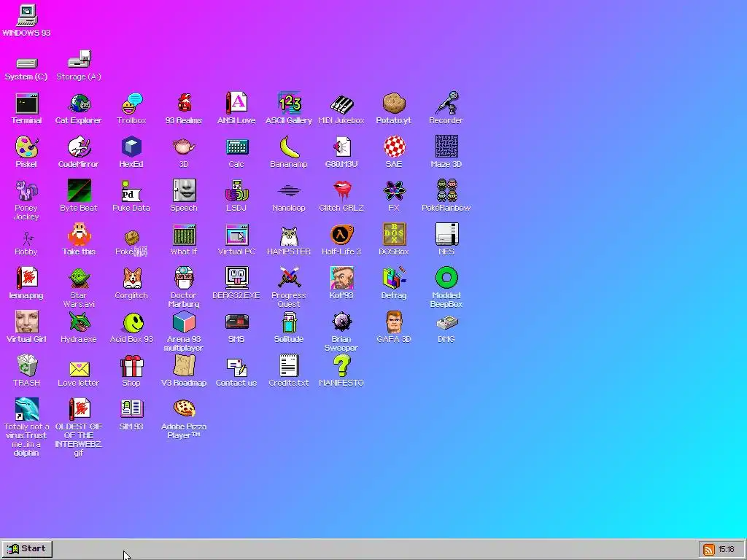Open Love letter envelope icon
Image resolution: width=747 pixels, height=560 pixels.
click(79, 368)
